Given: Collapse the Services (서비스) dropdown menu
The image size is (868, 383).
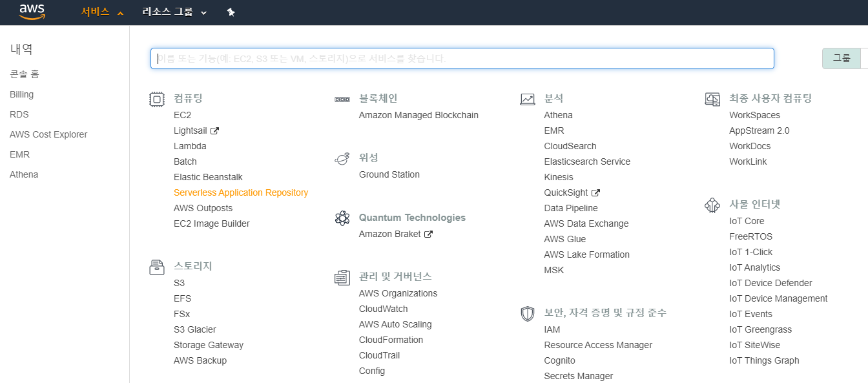Looking at the screenshot, I should [x=102, y=12].
